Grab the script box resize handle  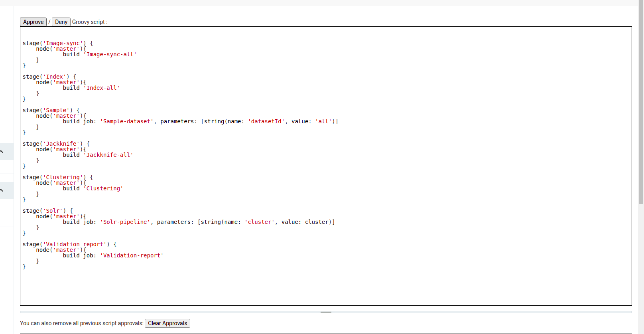point(326,312)
